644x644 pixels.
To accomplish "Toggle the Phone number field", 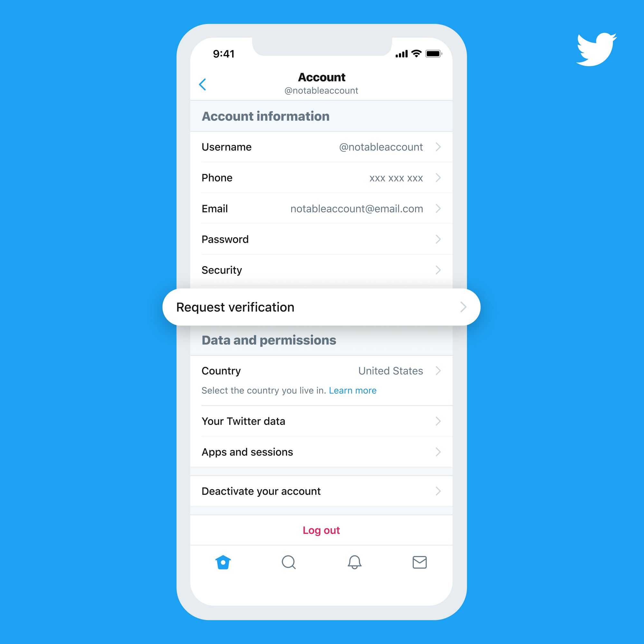I will (322, 180).
